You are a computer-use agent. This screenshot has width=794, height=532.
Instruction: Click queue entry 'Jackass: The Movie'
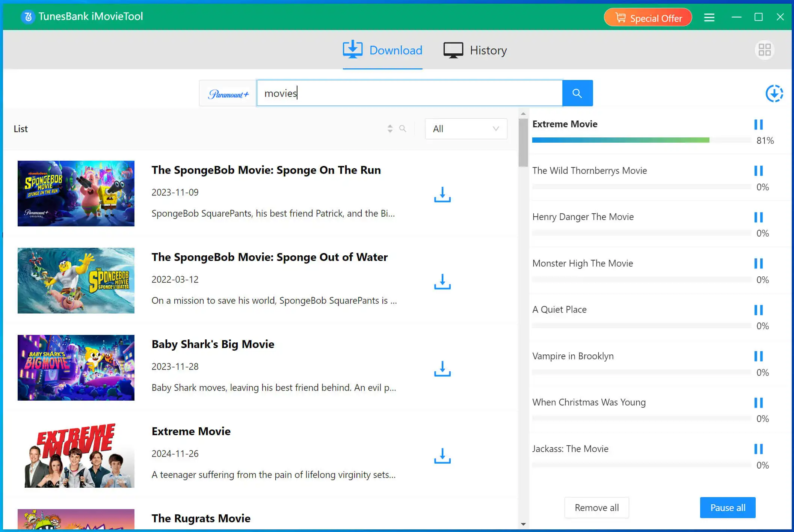point(571,449)
